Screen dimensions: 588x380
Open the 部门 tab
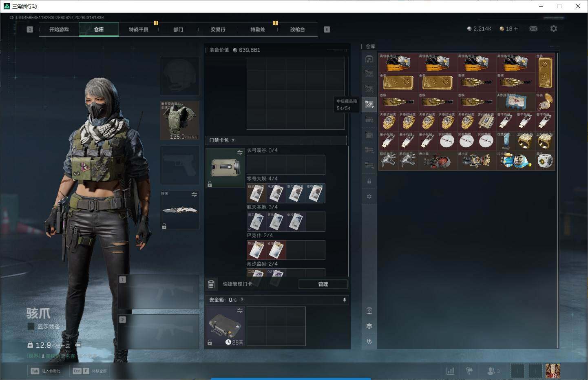(178, 29)
